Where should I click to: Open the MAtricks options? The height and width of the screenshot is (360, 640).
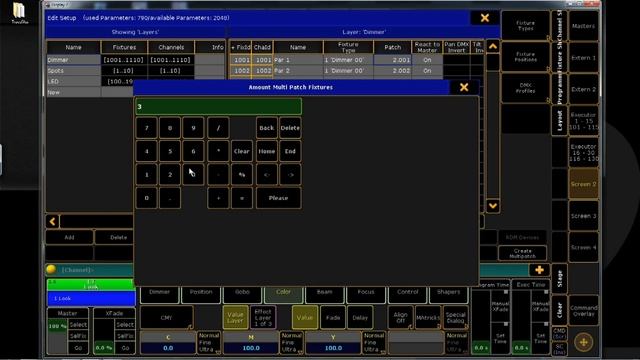428,317
